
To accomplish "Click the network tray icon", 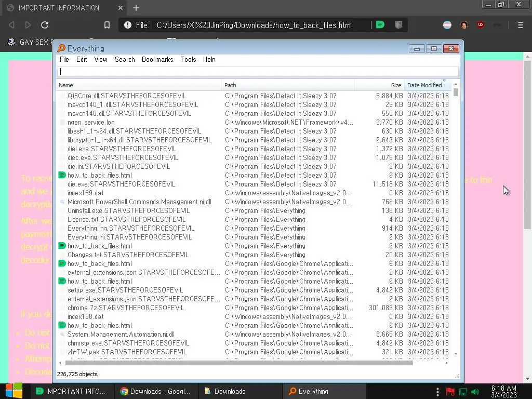I will pyautogui.click(x=463, y=392).
